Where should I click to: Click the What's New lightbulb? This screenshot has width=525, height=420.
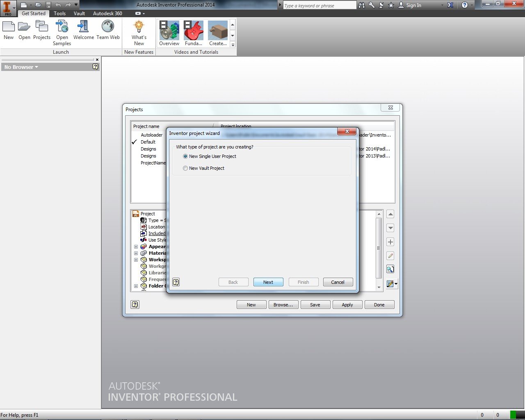click(x=139, y=33)
